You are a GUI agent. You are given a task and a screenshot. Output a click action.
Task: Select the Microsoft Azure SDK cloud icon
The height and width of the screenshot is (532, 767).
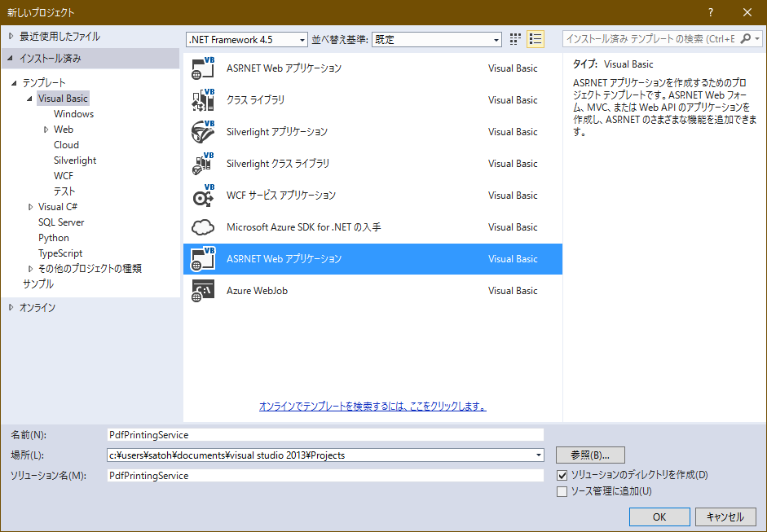click(202, 227)
